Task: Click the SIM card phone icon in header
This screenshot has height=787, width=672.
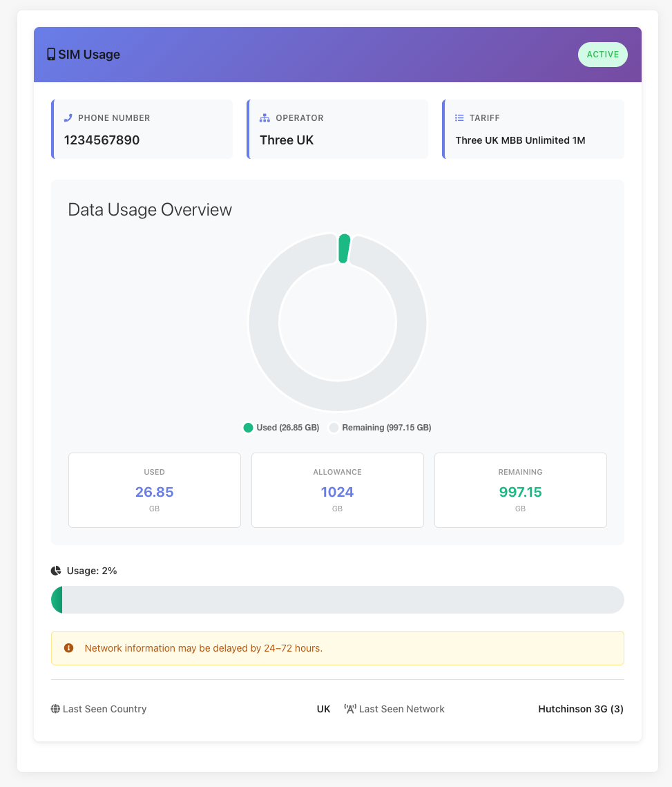Action: pyautogui.click(x=50, y=54)
